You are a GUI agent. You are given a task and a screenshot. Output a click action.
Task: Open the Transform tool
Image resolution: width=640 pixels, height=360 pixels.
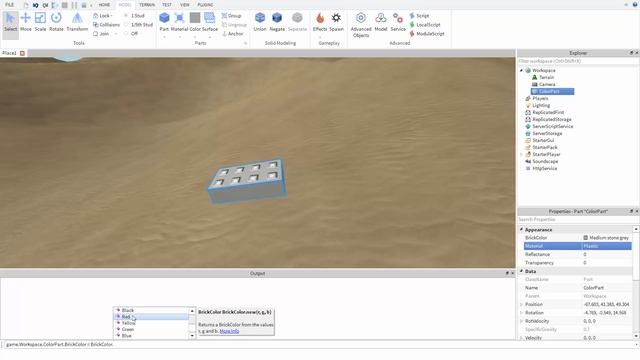pyautogui.click(x=77, y=22)
